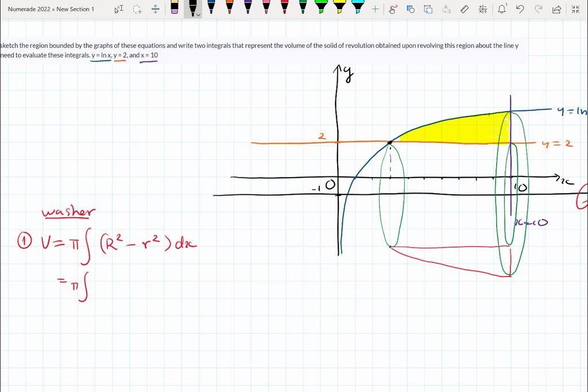Select the green highlighter

point(321,8)
